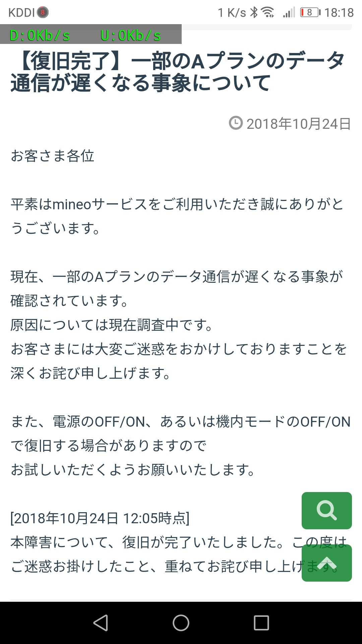Image resolution: width=362 pixels, height=644 pixels.
Task: Tap the D:0Kb/s download speed overlay
Action: tap(40, 36)
